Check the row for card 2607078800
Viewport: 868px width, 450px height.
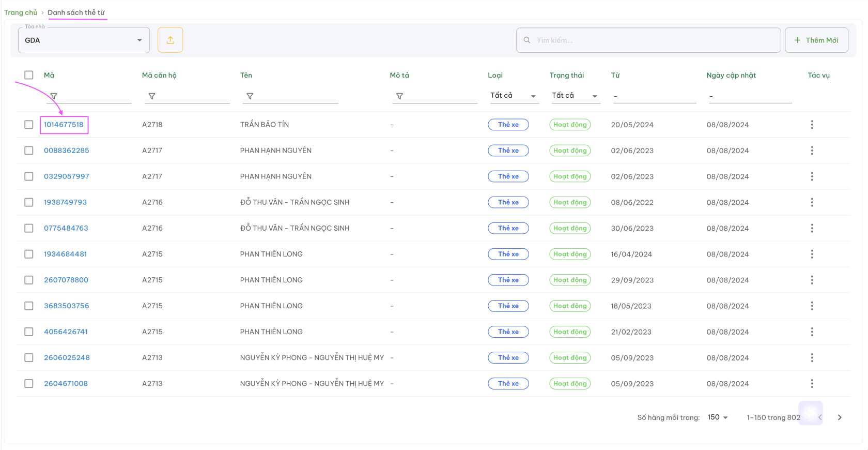coord(29,280)
